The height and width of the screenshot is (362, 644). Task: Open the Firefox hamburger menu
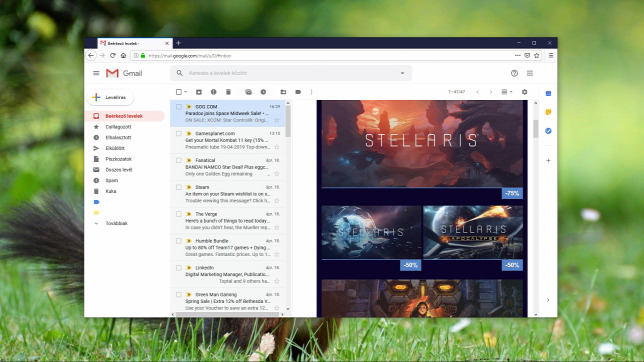(x=551, y=55)
